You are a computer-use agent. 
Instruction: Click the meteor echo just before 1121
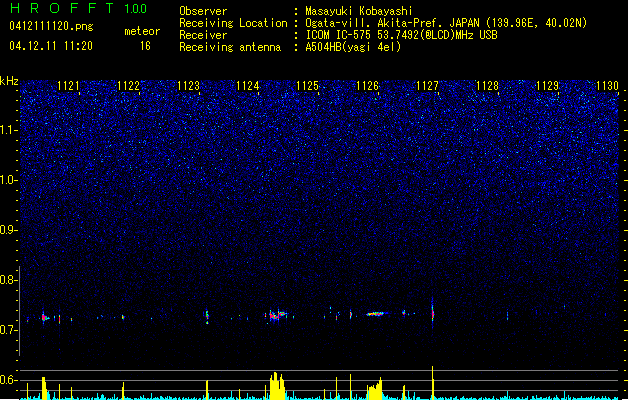(44, 317)
